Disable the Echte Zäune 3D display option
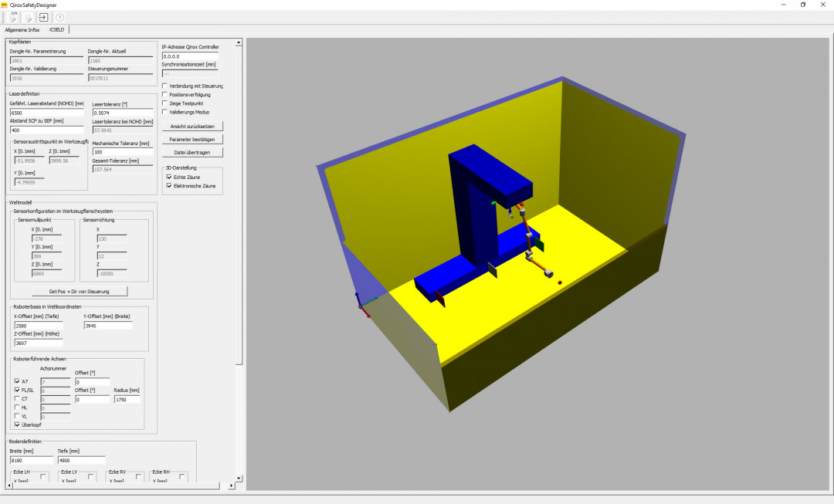The height and width of the screenshot is (504, 834). tap(169, 177)
